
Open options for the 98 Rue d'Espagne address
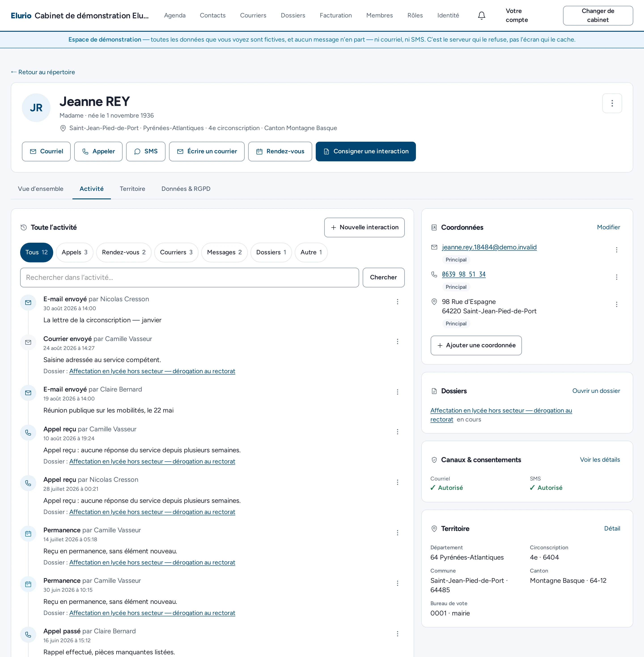616,305
